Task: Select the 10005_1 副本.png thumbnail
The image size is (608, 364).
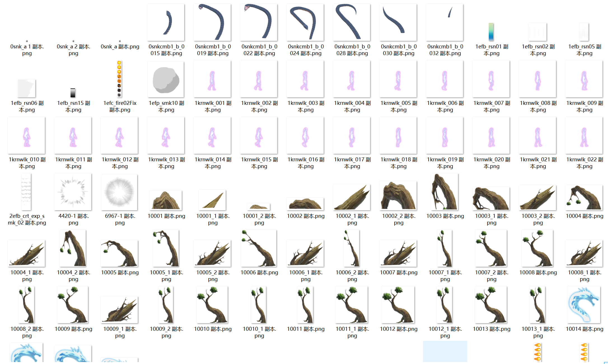Action: [x=166, y=248]
